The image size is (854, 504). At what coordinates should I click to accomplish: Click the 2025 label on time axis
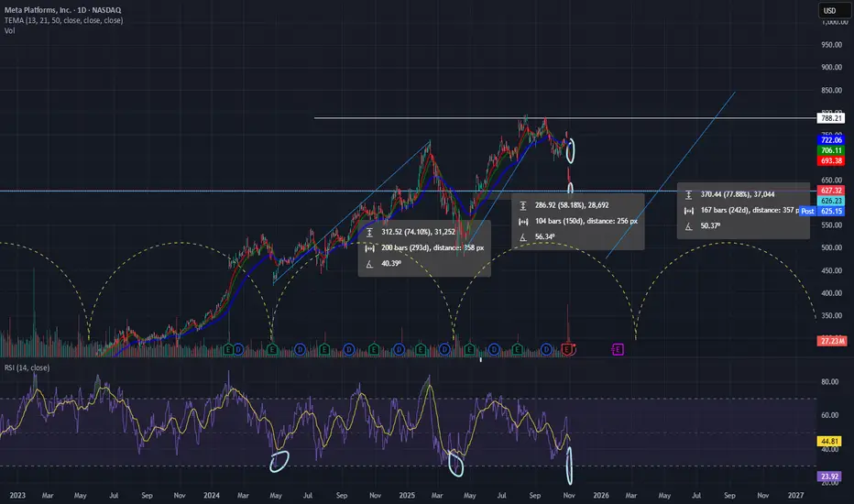pos(407,495)
